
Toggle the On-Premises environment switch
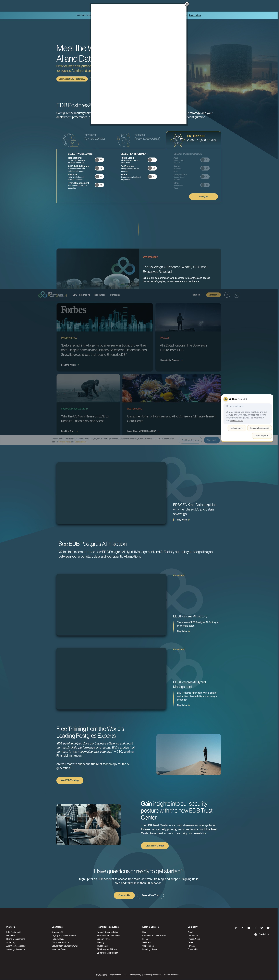point(152,168)
